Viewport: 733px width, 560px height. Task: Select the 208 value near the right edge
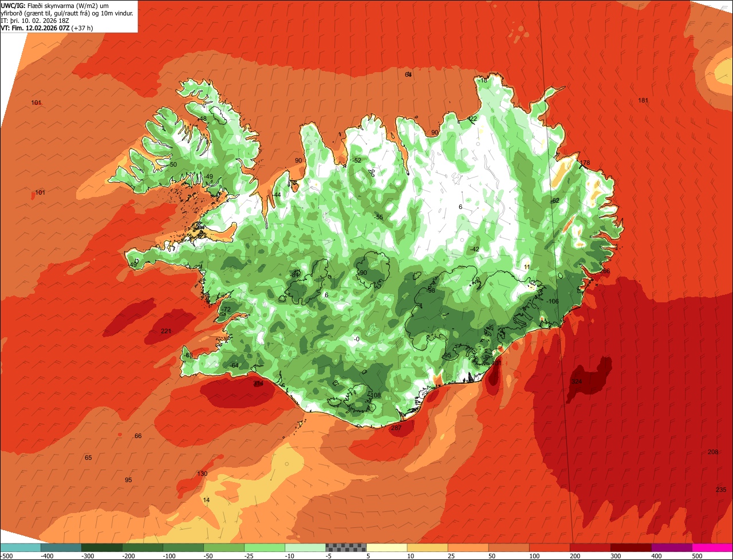pyautogui.click(x=713, y=452)
